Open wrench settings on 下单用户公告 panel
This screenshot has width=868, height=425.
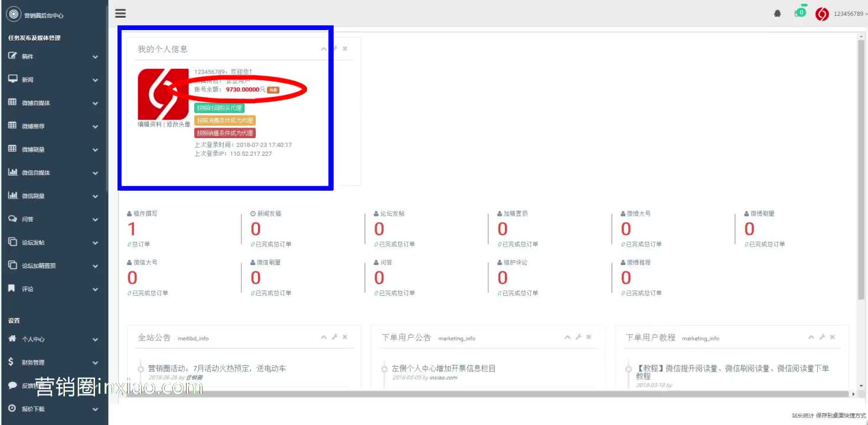pyautogui.click(x=579, y=337)
